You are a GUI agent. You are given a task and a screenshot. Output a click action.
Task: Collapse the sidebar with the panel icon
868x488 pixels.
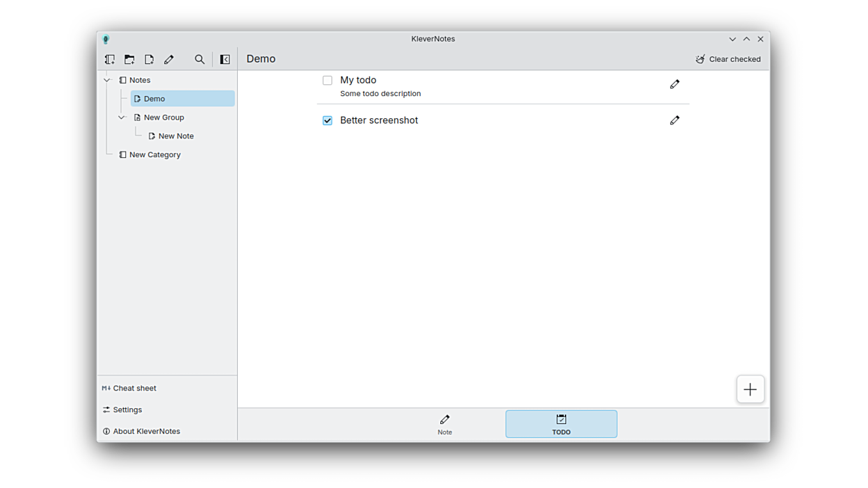(x=225, y=60)
